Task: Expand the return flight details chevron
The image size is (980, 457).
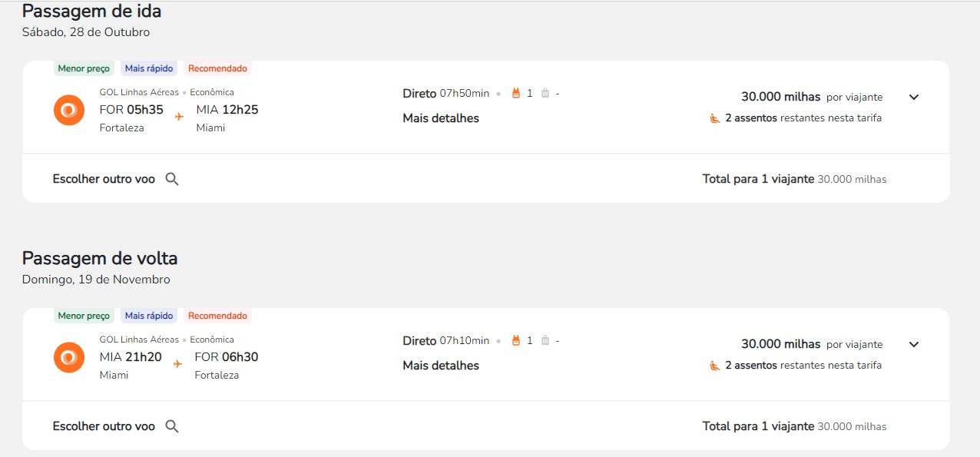Action: [x=914, y=345]
